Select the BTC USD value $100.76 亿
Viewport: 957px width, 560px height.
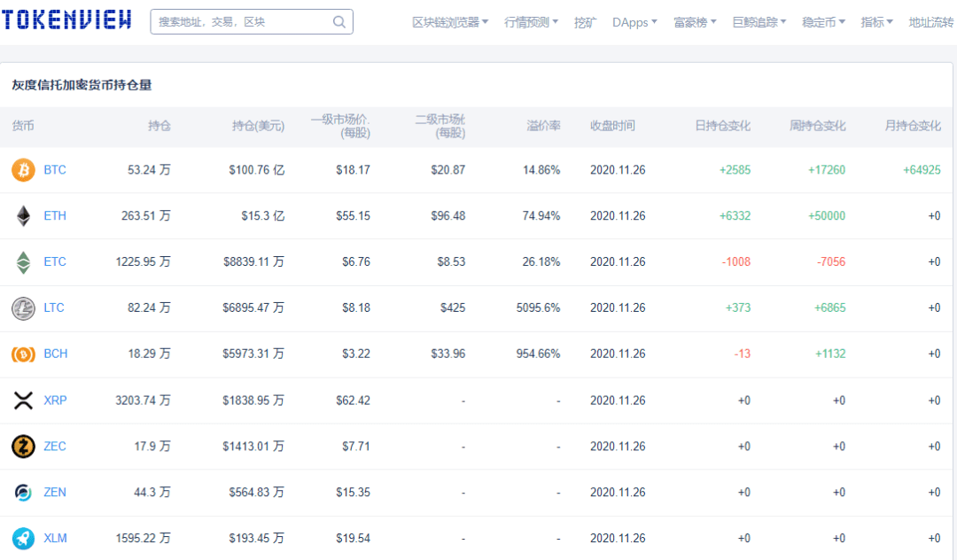pos(256,170)
